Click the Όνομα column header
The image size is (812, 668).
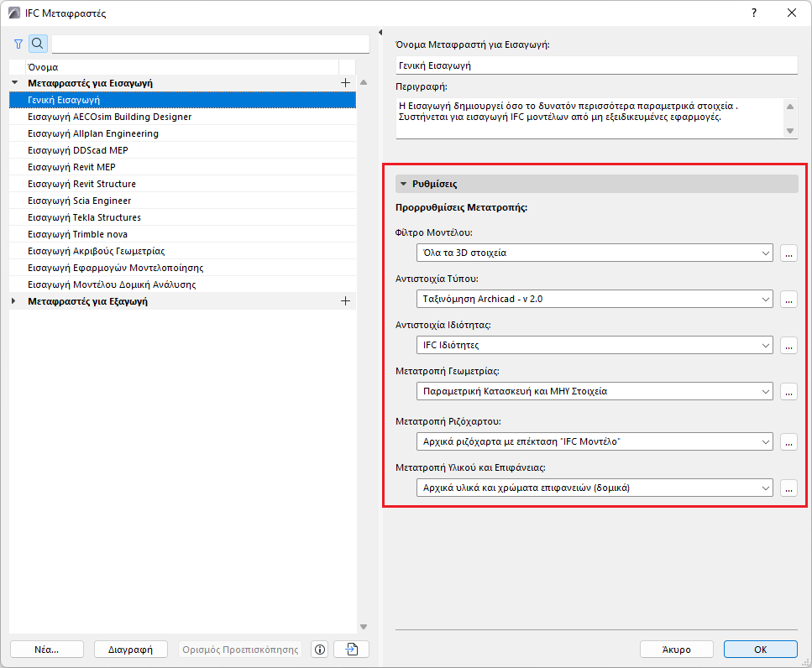click(x=182, y=67)
